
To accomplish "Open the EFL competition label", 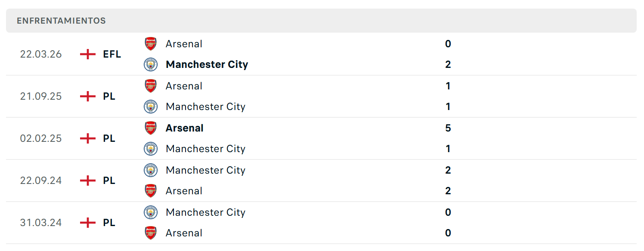I will 112,54.
